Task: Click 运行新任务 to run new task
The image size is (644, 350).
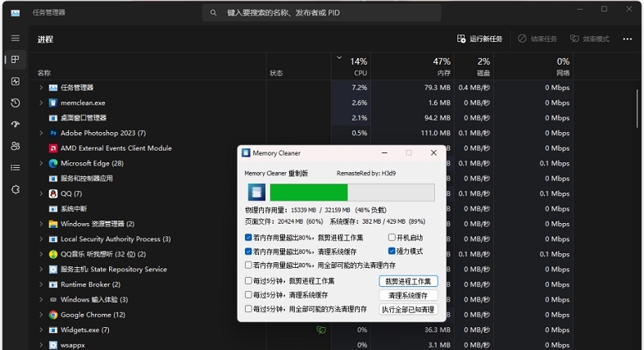Action: [x=480, y=39]
